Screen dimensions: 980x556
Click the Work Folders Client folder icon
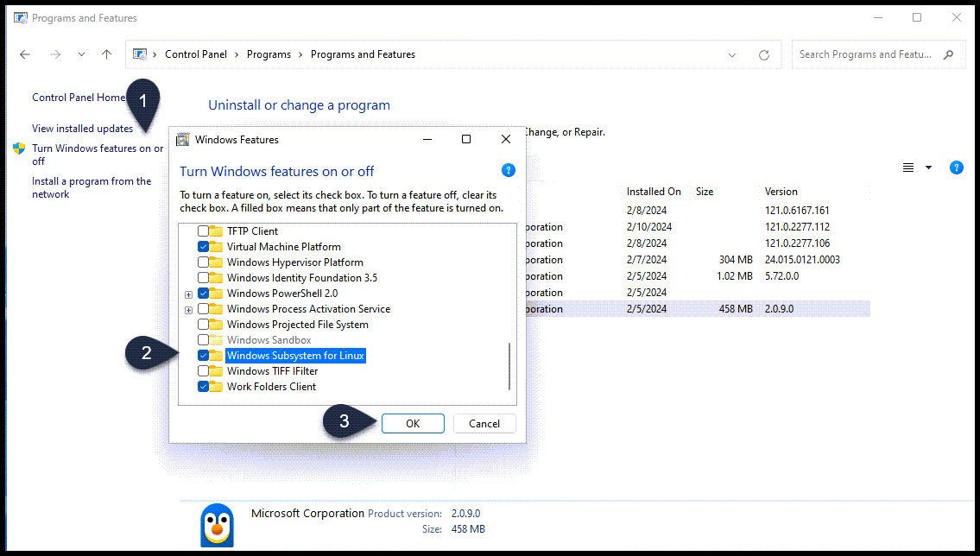pyautogui.click(x=216, y=387)
